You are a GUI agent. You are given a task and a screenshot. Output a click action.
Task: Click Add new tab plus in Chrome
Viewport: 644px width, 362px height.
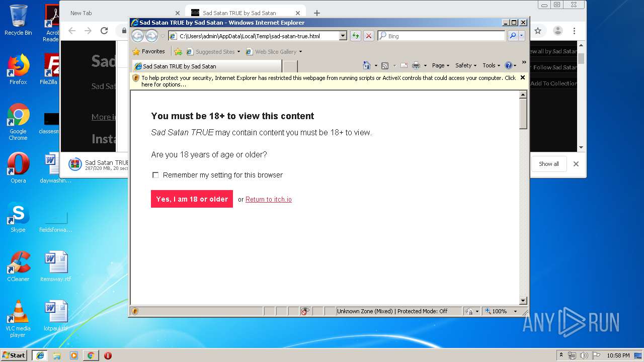click(316, 13)
